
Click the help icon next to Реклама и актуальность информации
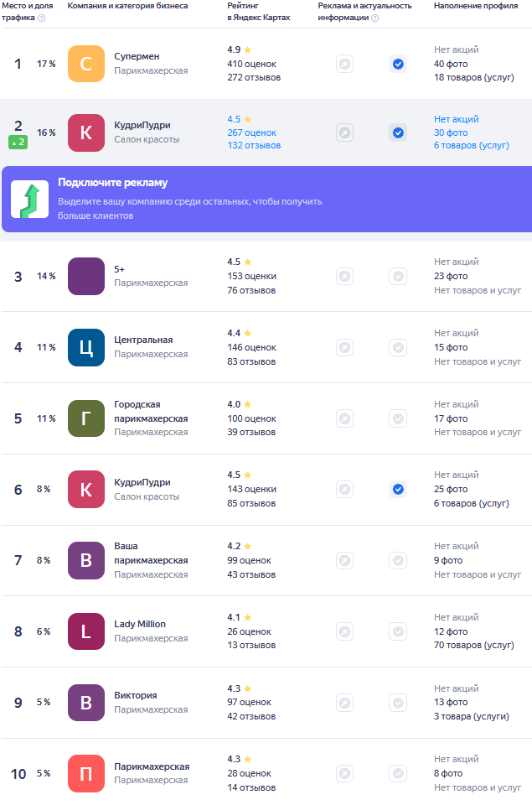tap(375, 18)
